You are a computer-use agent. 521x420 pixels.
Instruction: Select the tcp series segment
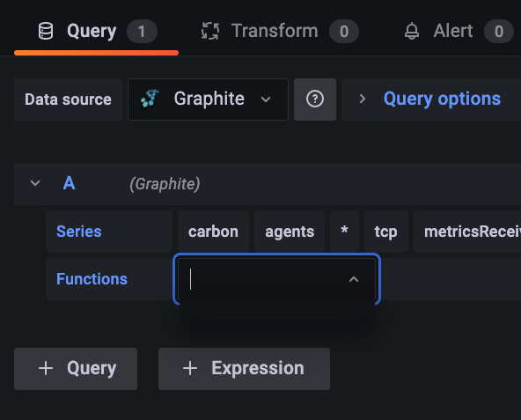pos(386,232)
